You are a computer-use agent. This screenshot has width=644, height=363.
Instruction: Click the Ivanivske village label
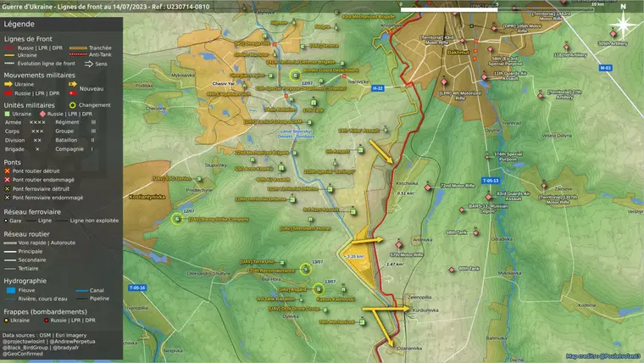(x=358, y=81)
